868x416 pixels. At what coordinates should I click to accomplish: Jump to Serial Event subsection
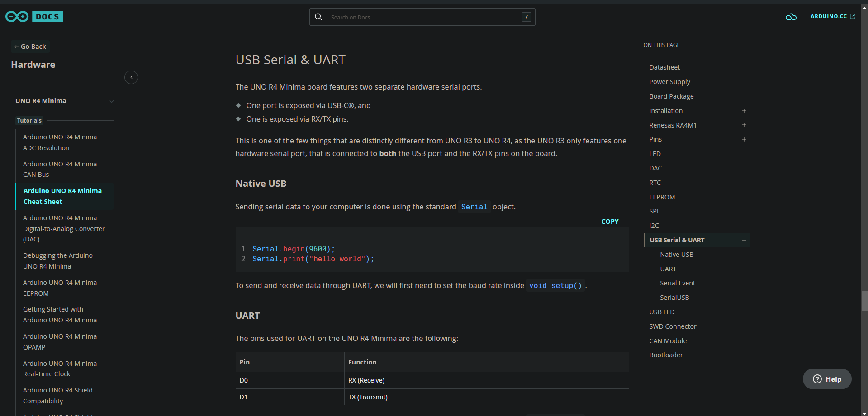point(678,283)
